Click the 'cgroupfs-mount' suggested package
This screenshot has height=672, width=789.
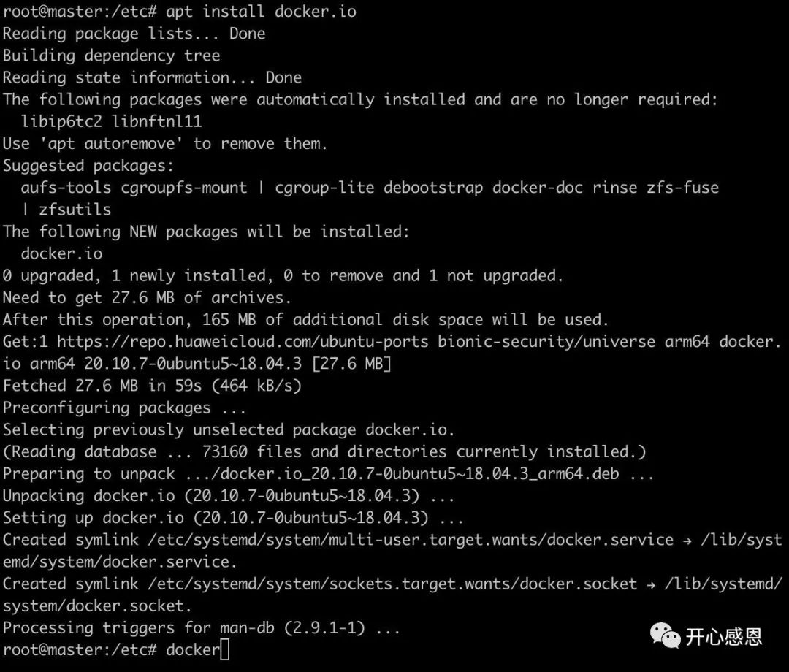(184, 188)
